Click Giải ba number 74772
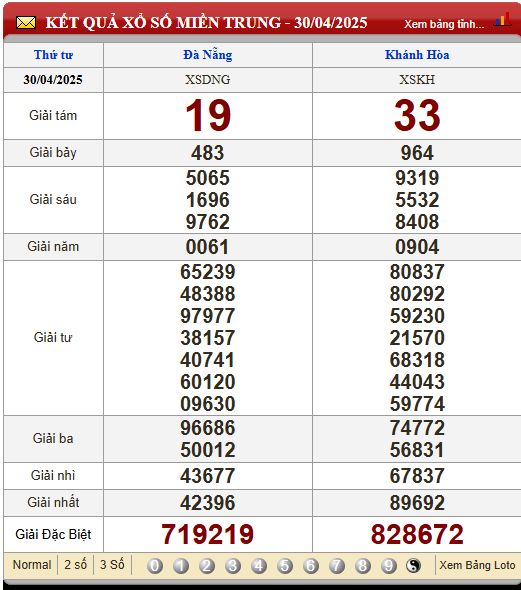 (417, 428)
